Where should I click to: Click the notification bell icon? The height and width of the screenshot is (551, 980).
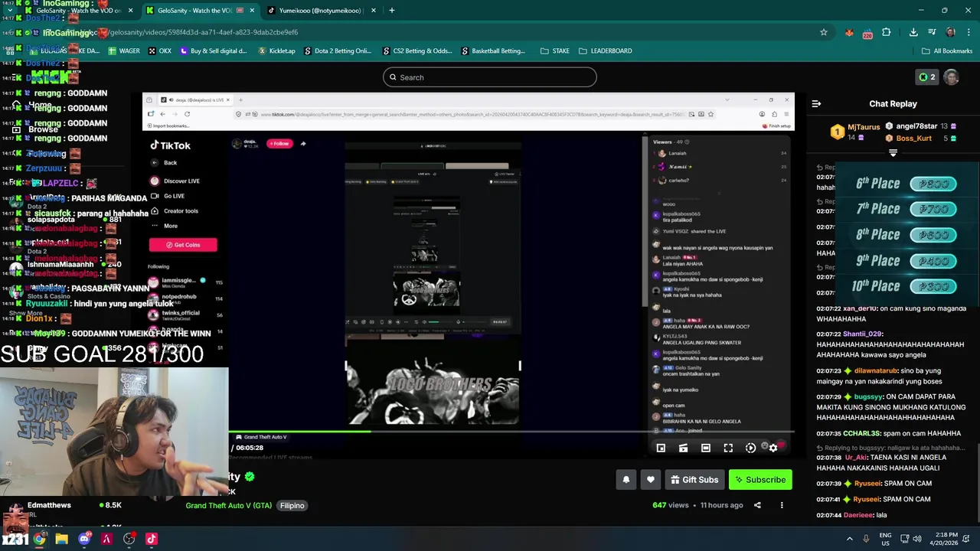(626, 480)
